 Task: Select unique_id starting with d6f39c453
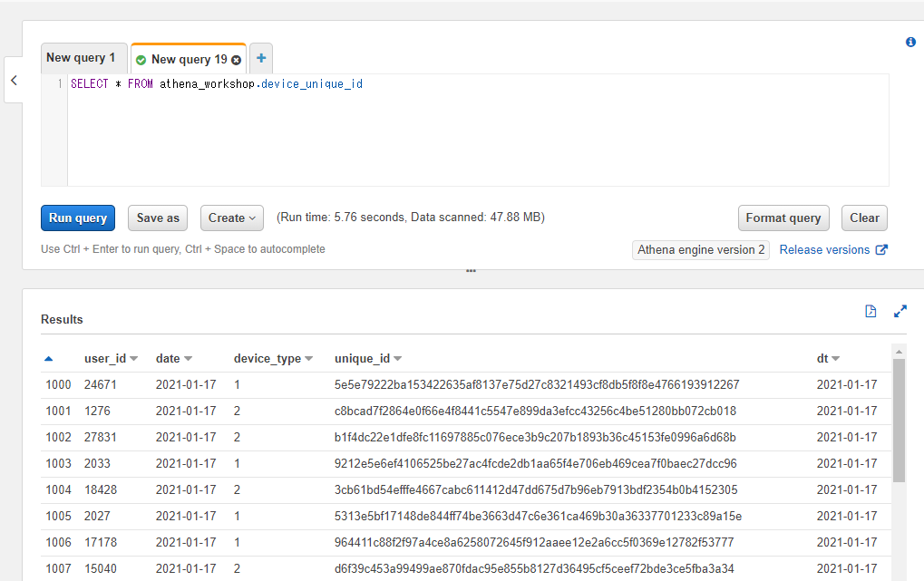(534, 568)
